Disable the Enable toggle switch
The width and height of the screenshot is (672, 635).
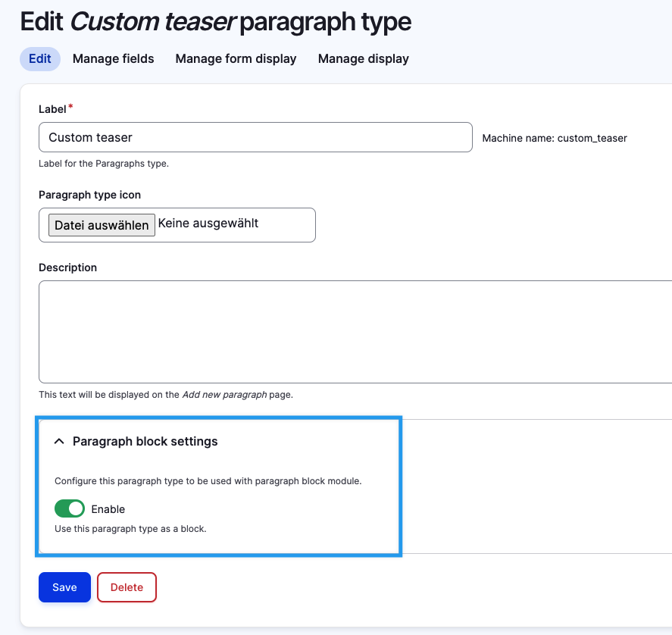(70, 508)
